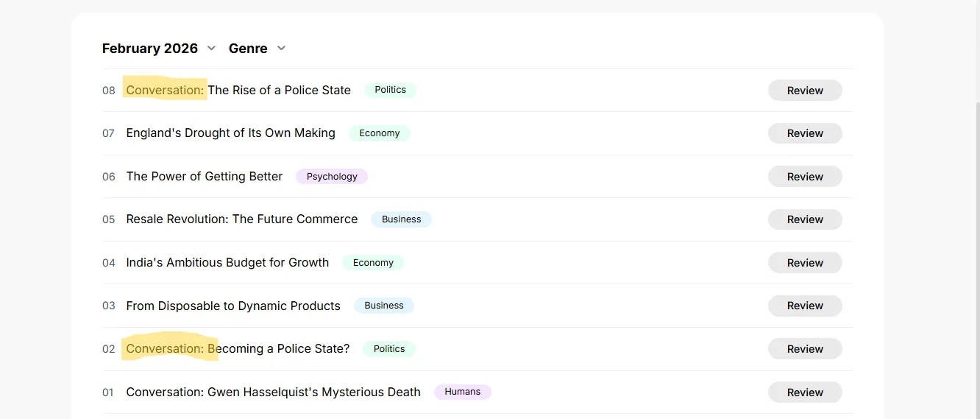The width and height of the screenshot is (980, 419).
Task: Click Business tag on Disposable to Dynamic row
Action: 384,306
